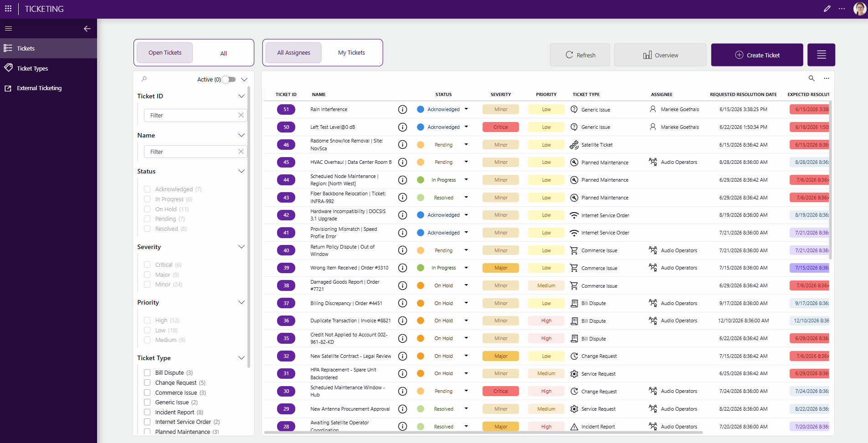Open the Overview button

(660, 55)
